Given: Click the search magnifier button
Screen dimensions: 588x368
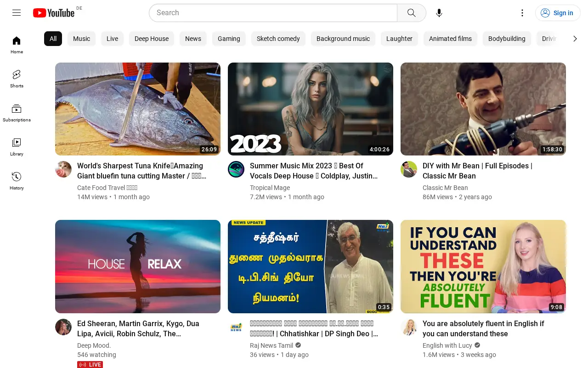Looking at the screenshot, I should pos(412,13).
